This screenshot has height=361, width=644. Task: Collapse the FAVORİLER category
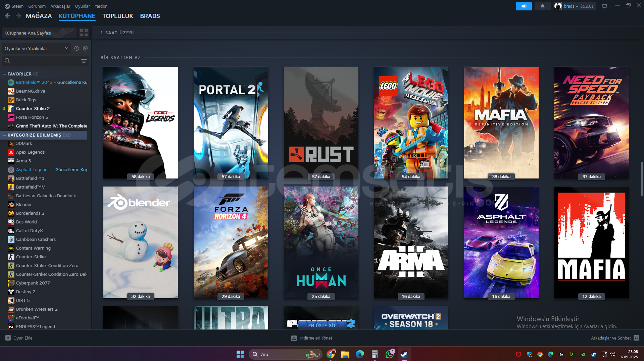[x=4, y=74]
